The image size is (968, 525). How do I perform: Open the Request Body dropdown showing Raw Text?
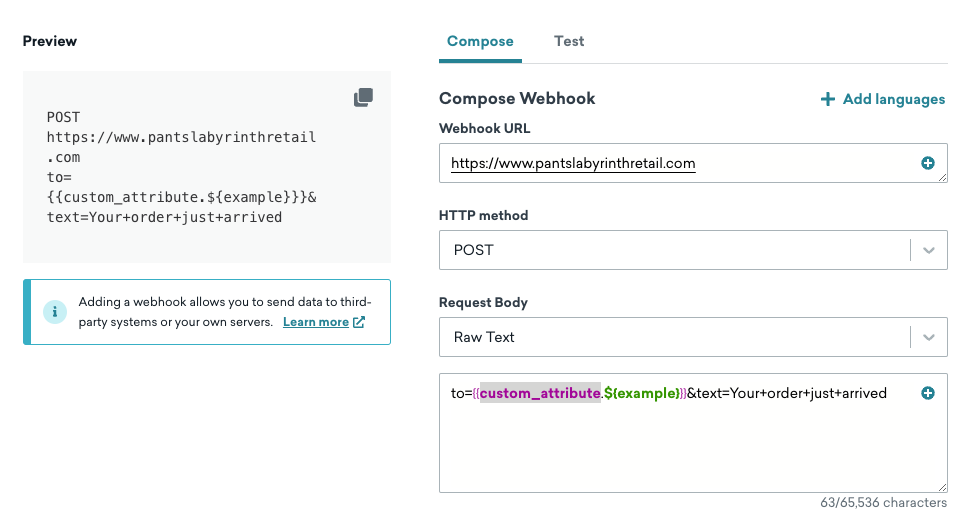coord(693,337)
